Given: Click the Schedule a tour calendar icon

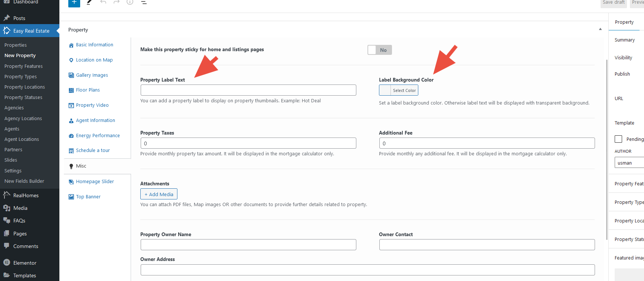Looking at the screenshot, I should tap(71, 151).
